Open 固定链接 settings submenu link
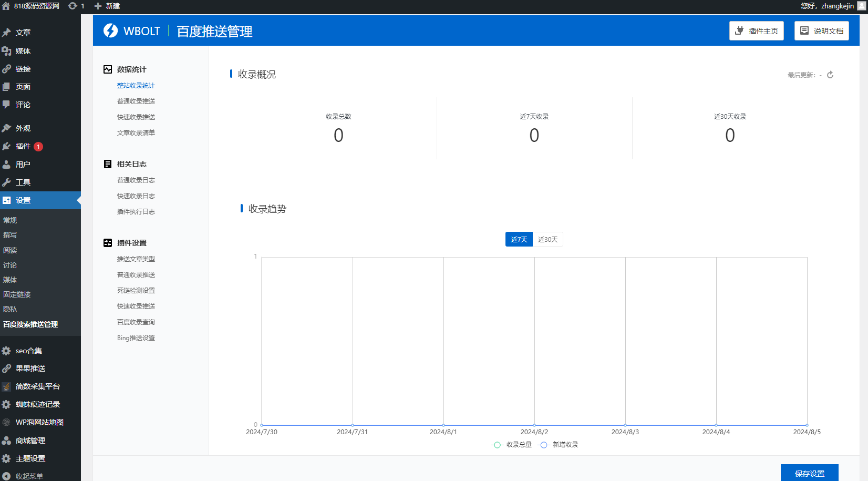 pyautogui.click(x=17, y=294)
